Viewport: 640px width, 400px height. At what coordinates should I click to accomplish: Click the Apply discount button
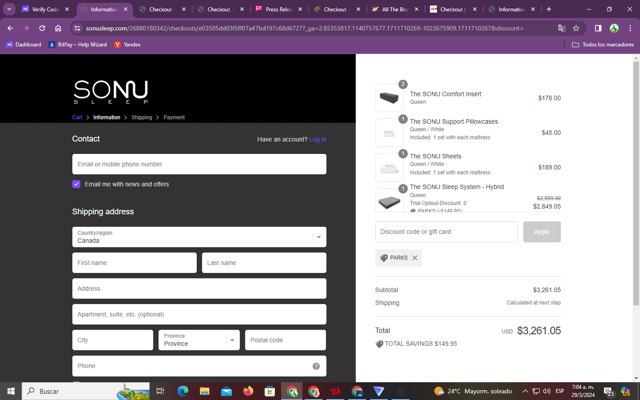[x=542, y=232]
